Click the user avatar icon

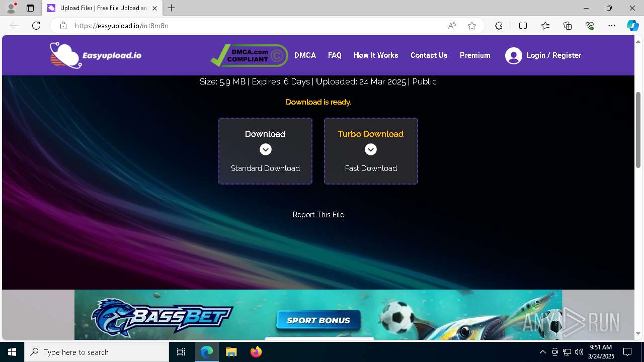click(x=514, y=55)
